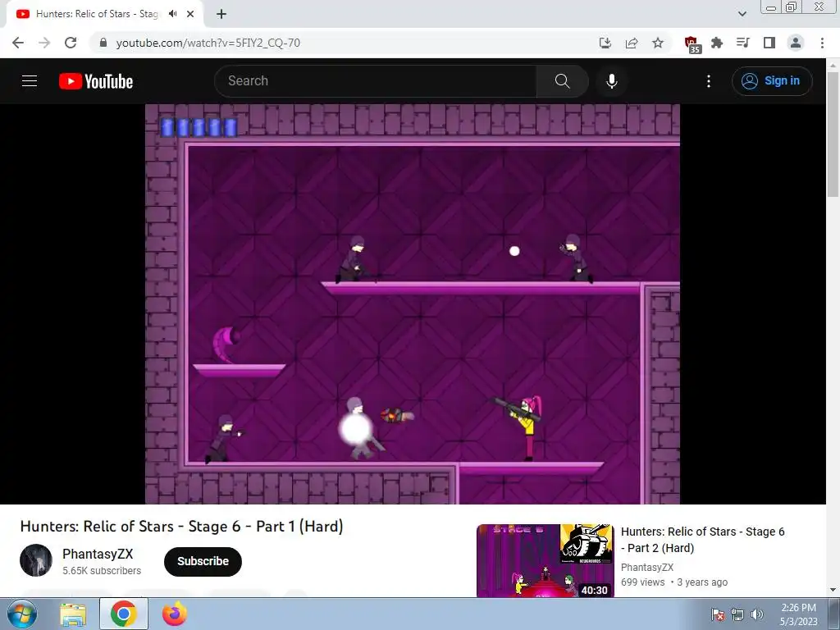This screenshot has height=630, width=840.
Task: Focus the YouTube Search field
Action: pyautogui.click(x=376, y=81)
